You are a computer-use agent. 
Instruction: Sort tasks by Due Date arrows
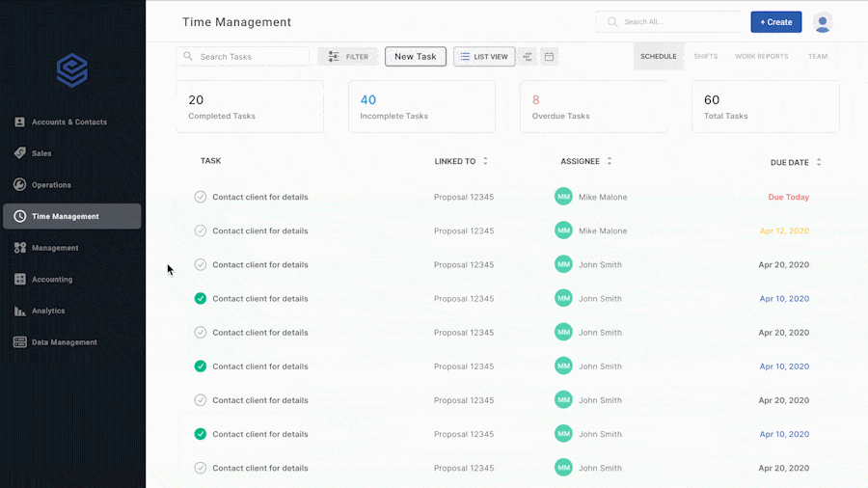coord(819,162)
